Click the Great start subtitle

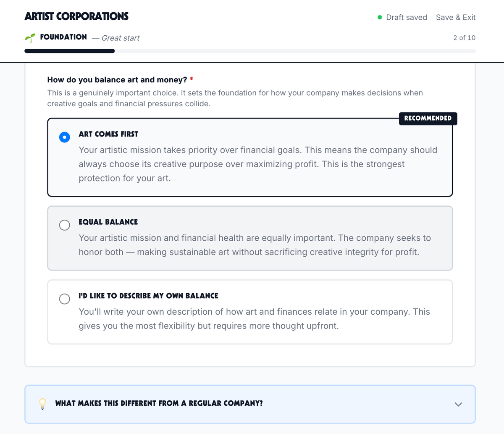click(x=120, y=38)
